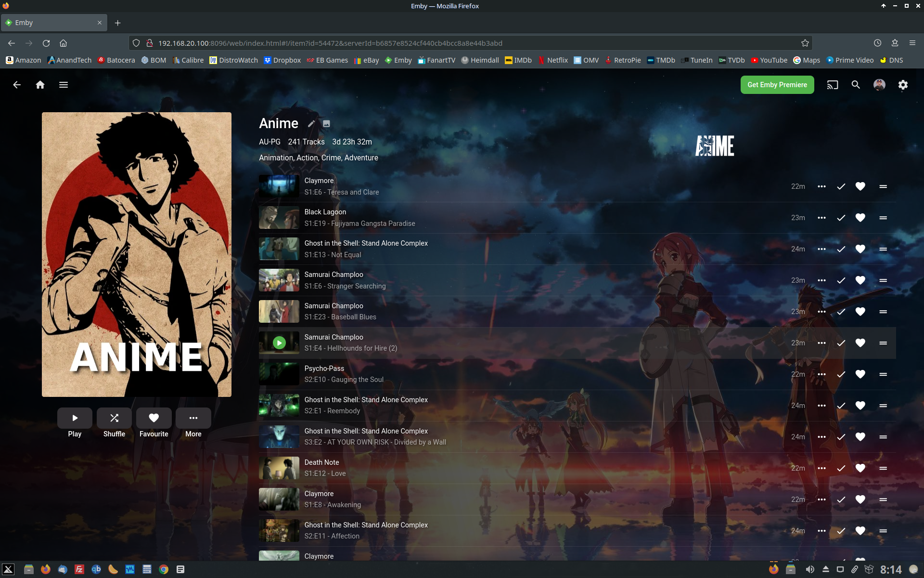924x578 pixels.
Task: Open a new Firefox tab
Action: pos(118,23)
